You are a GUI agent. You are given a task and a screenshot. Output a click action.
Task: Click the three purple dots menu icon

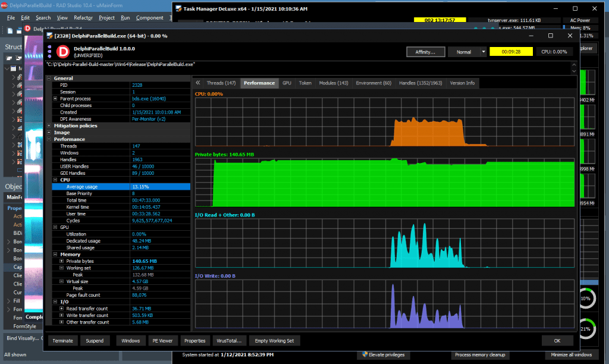[49, 51]
